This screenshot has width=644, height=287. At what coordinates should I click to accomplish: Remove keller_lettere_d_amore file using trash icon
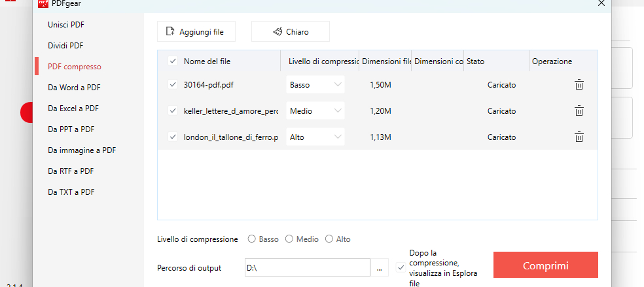pyautogui.click(x=579, y=111)
